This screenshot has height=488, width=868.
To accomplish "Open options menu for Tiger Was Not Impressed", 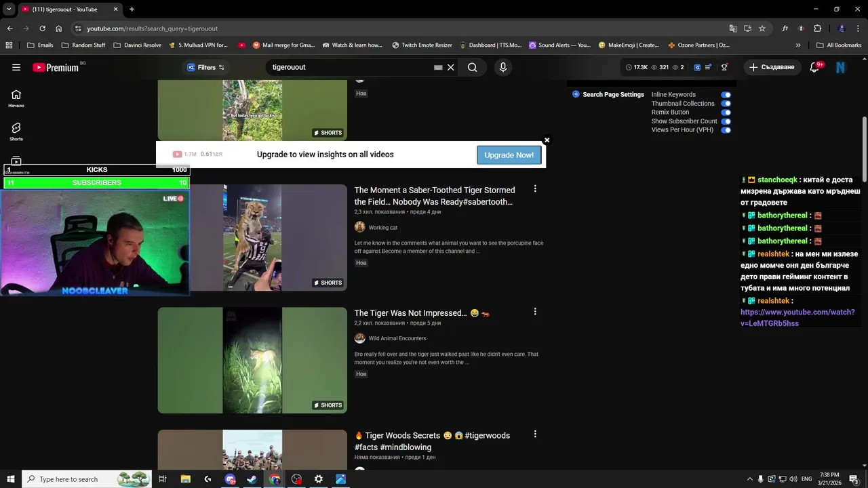I will coord(535,312).
